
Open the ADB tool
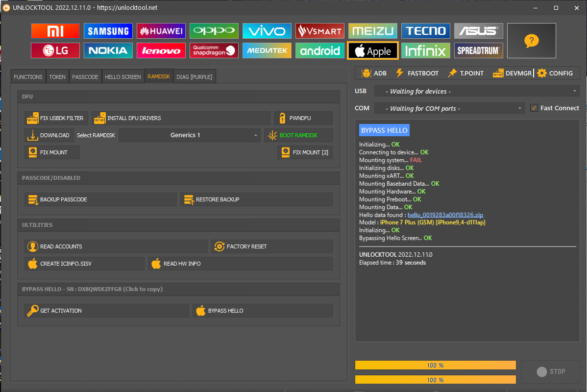(374, 73)
